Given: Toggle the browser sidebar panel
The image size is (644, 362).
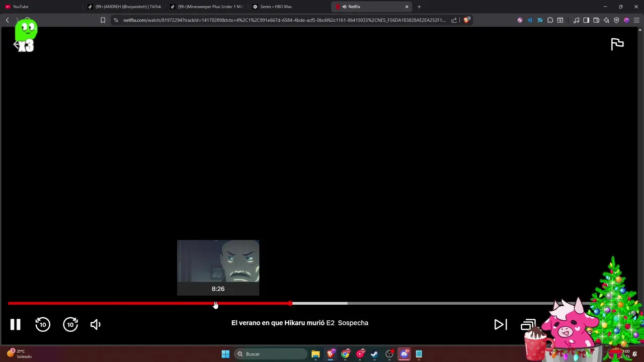Looking at the screenshot, I should (586, 20).
